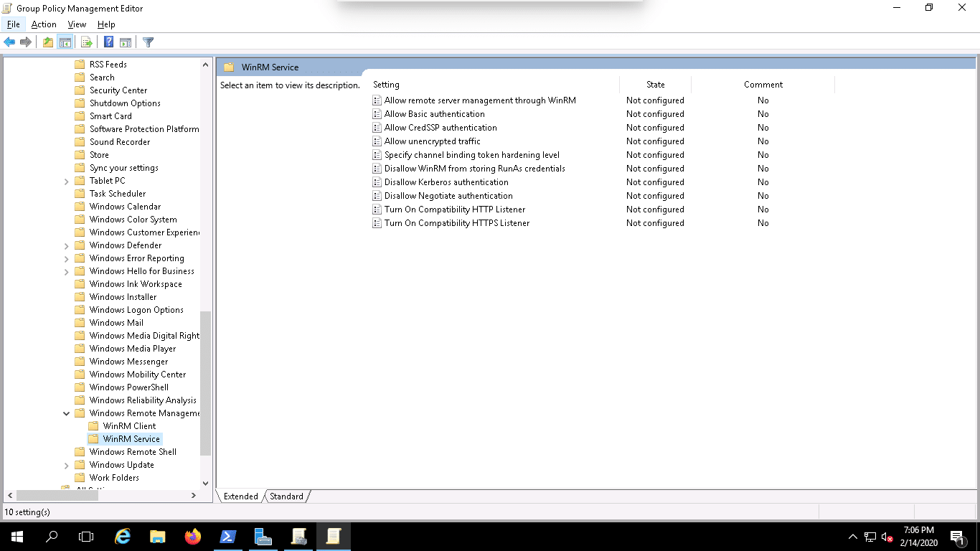Go up one level with the folder-arrow icon

click(48, 42)
